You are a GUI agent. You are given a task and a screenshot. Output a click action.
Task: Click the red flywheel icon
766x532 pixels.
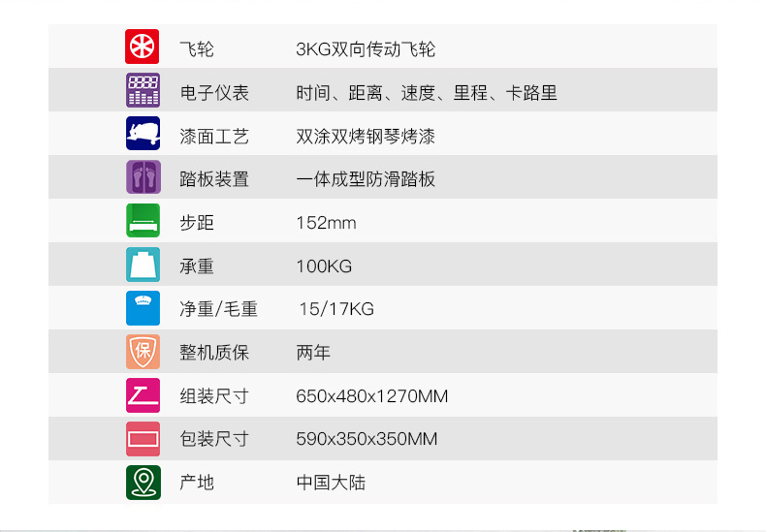click(143, 47)
